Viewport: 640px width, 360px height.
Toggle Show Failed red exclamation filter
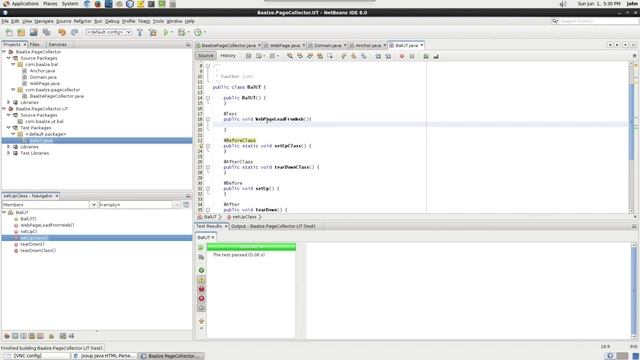click(x=201, y=289)
